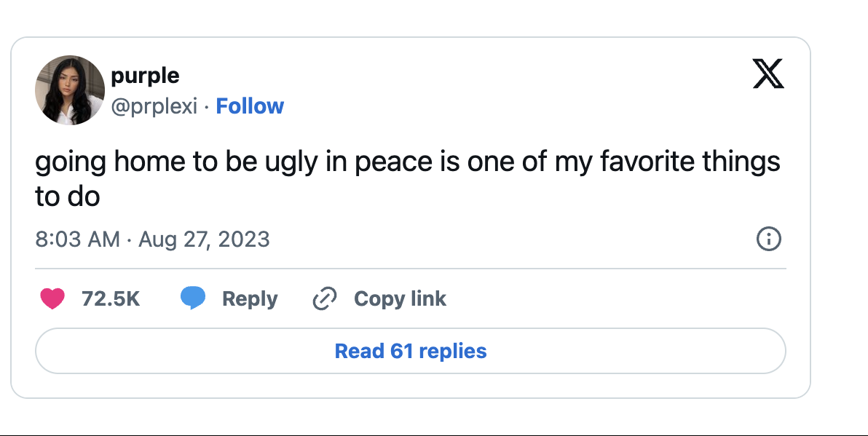Open the display name "purple"

(145, 75)
